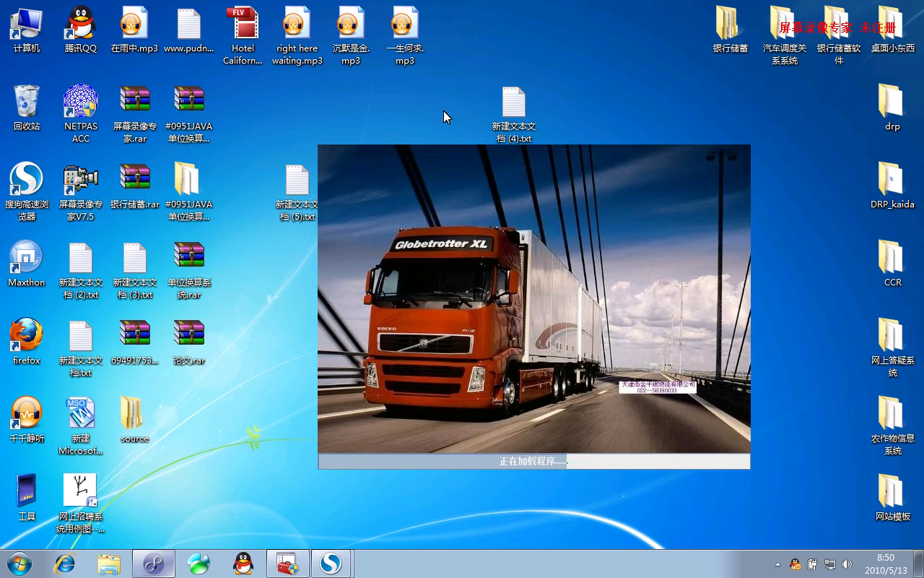Select the 屏幕录像专家V7.5 camera shortcut
The image size is (924, 578).
[81, 191]
